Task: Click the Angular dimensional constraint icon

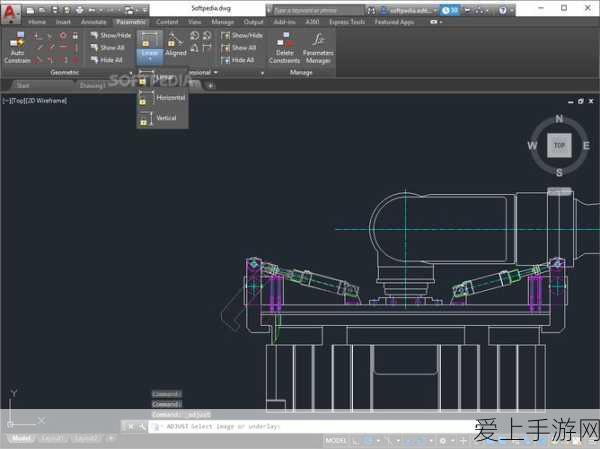Action: pos(194,48)
